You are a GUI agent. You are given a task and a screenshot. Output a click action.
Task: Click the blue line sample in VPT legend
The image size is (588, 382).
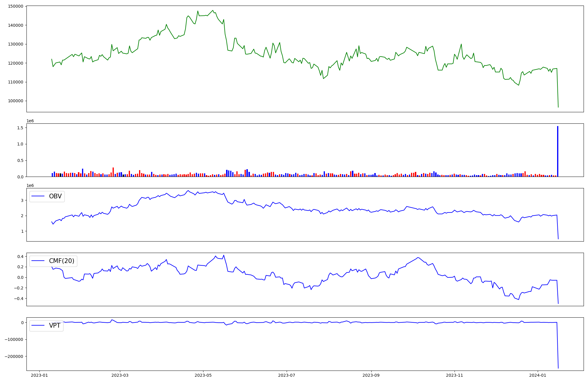(x=38, y=326)
